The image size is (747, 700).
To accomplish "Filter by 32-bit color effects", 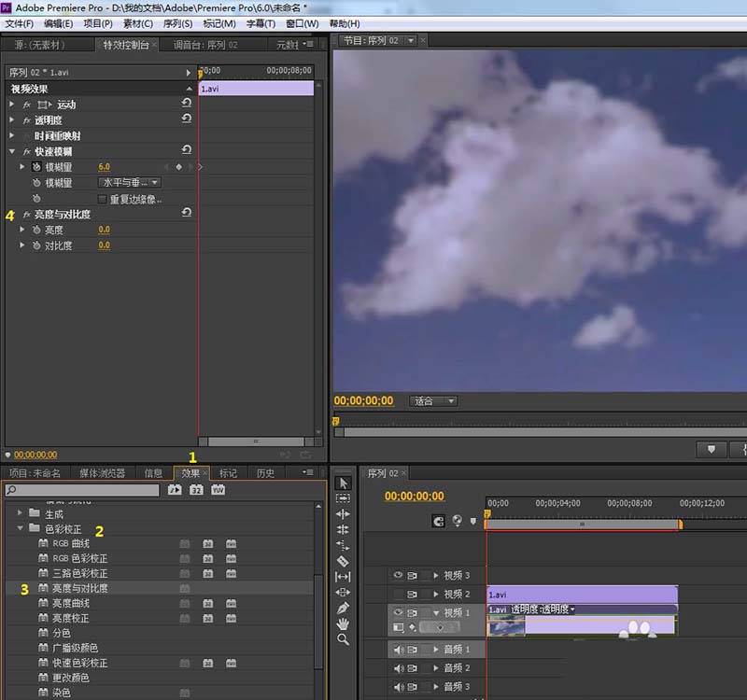I will (196, 489).
